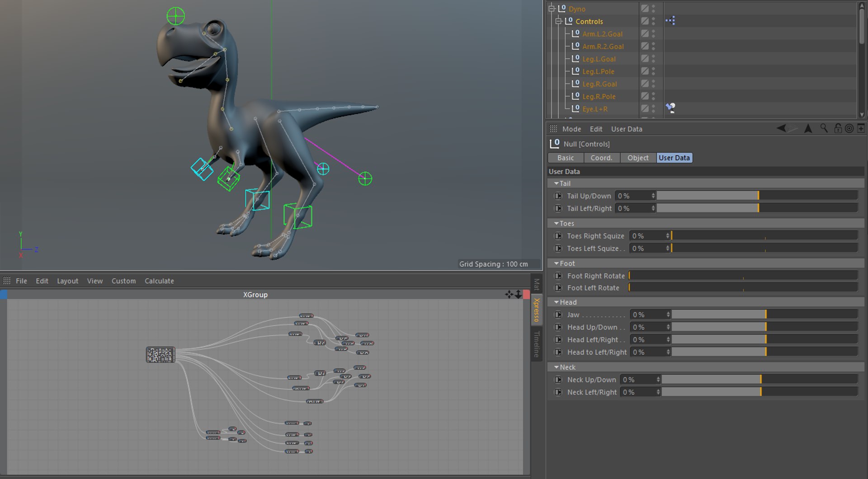
Task: Click the null icon of Arm.R.2.Goal object
Action: pyautogui.click(x=576, y=46)
